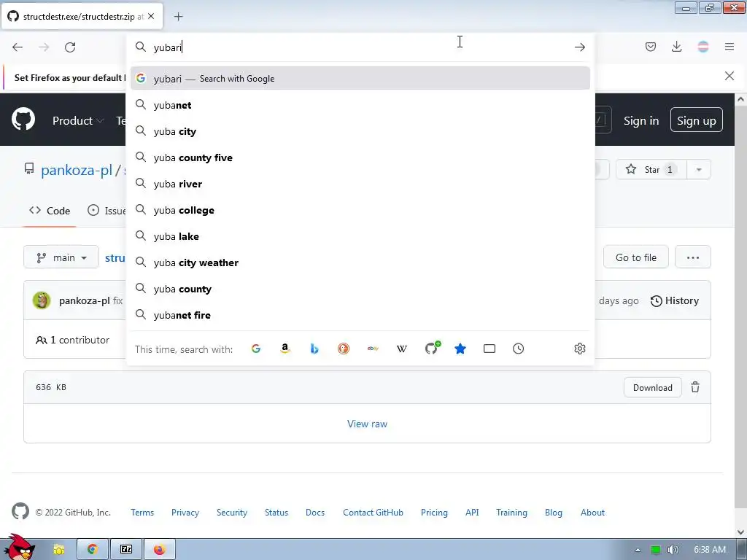Choose the 'yubanet fire' suggestion
Image resolution: width=747 pixels, height=560 pixels.
pyautogui.click(x=360, y=315)
